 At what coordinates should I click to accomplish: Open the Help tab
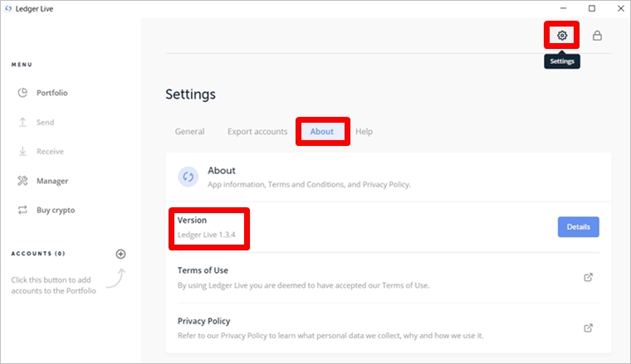(x=364, y=131)
